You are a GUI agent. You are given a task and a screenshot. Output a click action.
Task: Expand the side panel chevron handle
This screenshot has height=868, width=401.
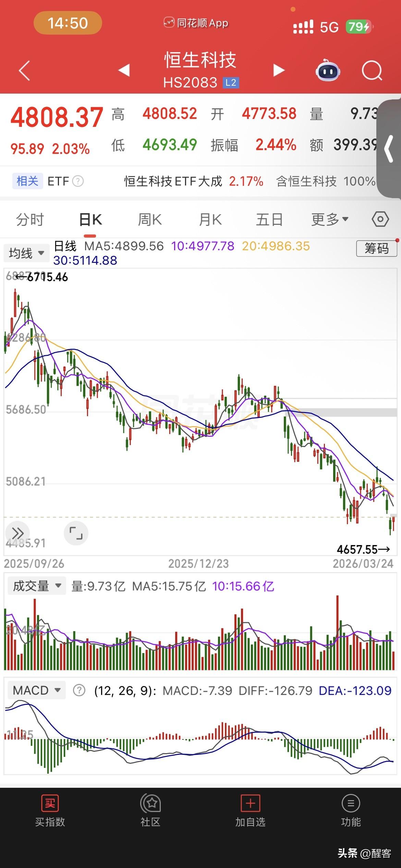pyautogui.click(x=389, y=148)
